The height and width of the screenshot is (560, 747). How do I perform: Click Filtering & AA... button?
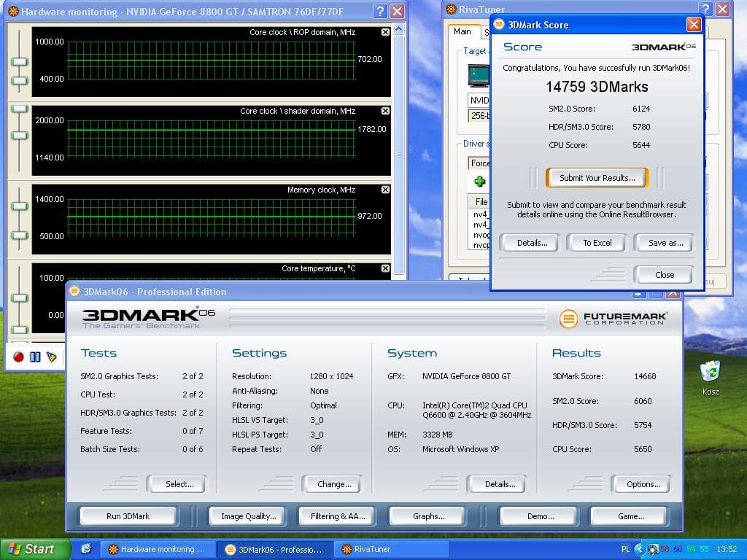click(x=338, y=516)
